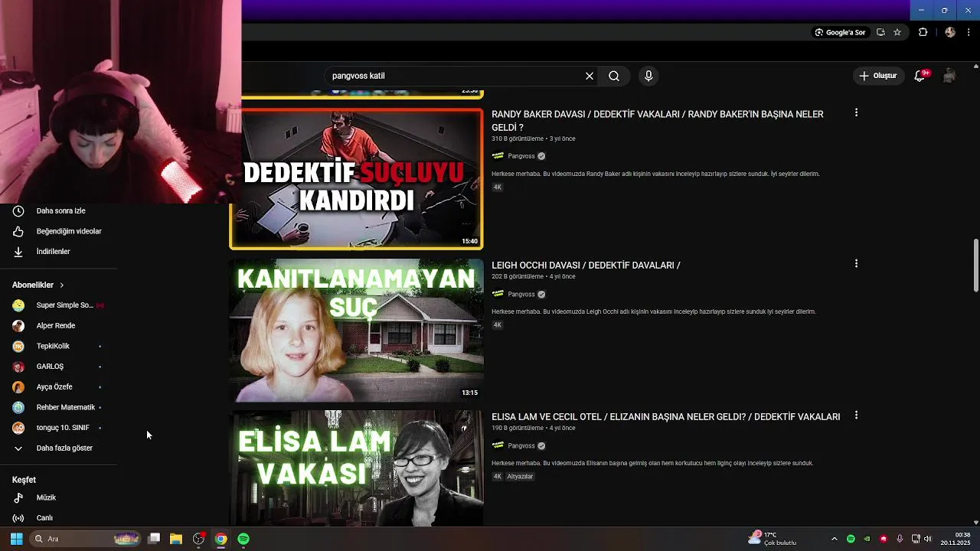Image resolution: width=980 pixels, height=551 pixels.
Task: Open the OBS Studio taskbar icon
Action: [199, 539]
